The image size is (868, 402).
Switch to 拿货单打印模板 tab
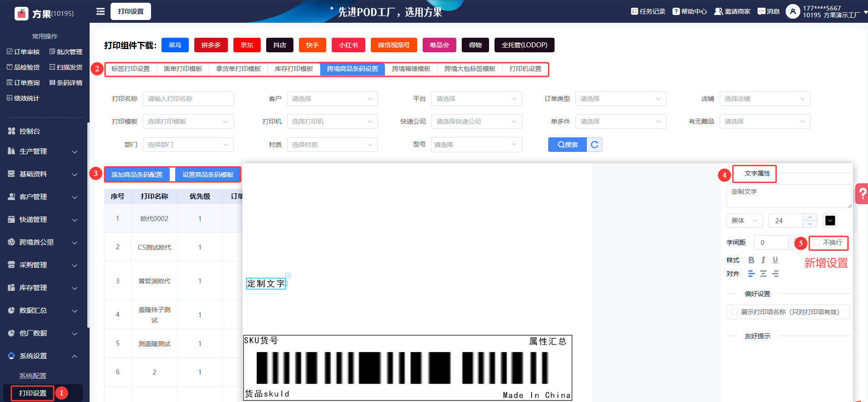(238, 69)
